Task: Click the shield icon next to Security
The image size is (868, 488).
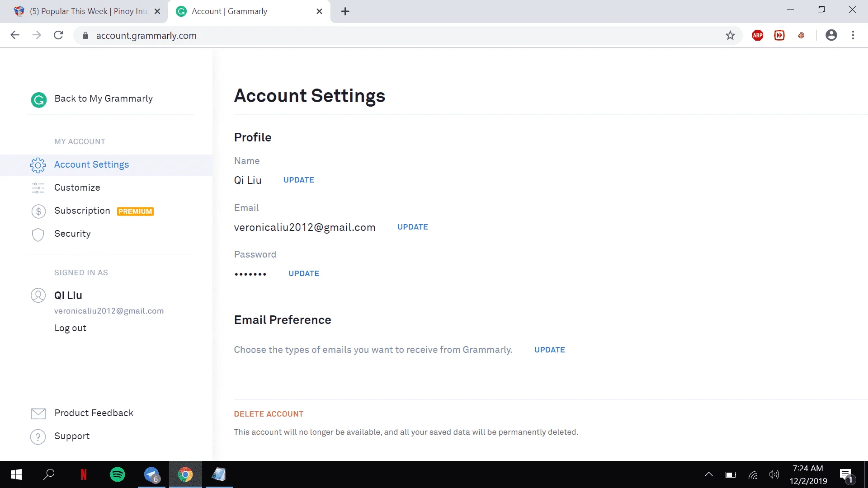Action: pos(38,235)
